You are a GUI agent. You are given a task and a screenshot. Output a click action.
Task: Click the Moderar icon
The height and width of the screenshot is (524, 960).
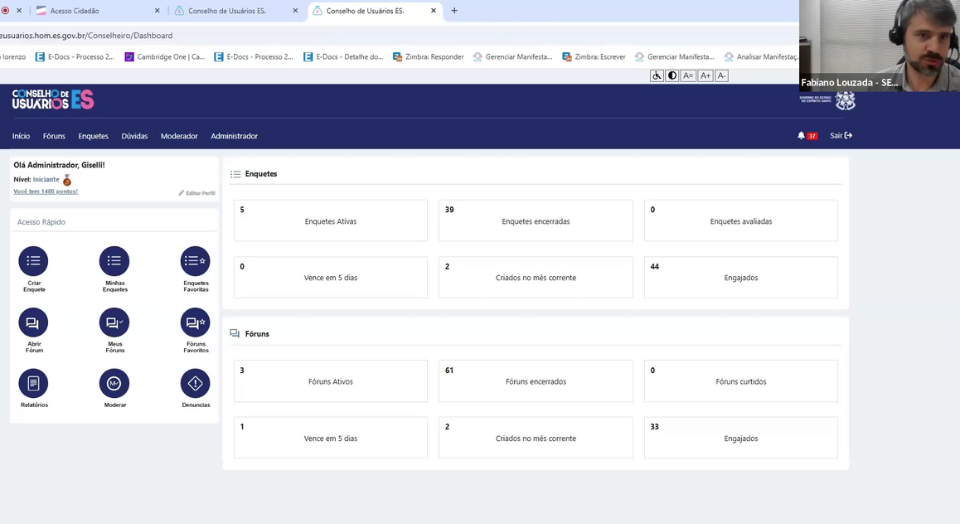(114, 383)
